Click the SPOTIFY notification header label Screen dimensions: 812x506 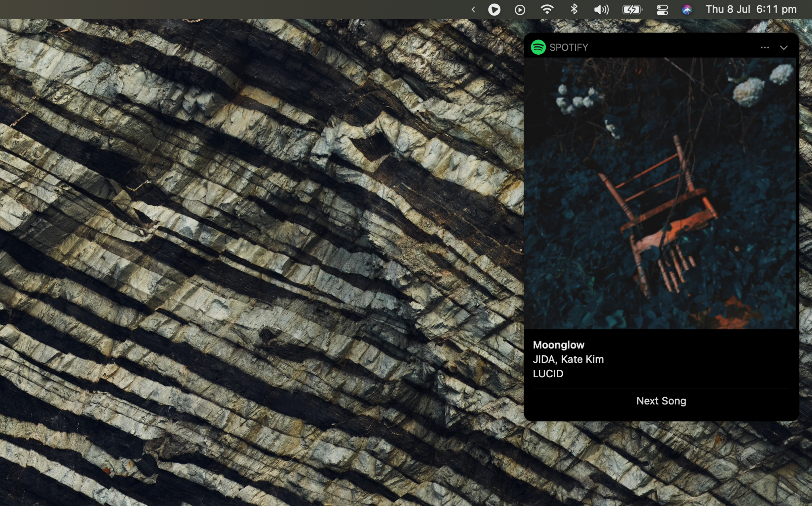[568, 48]
